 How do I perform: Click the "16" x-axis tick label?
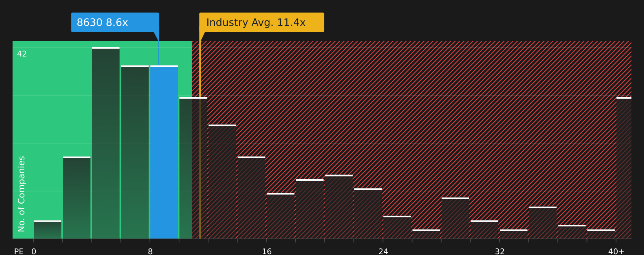267,251
